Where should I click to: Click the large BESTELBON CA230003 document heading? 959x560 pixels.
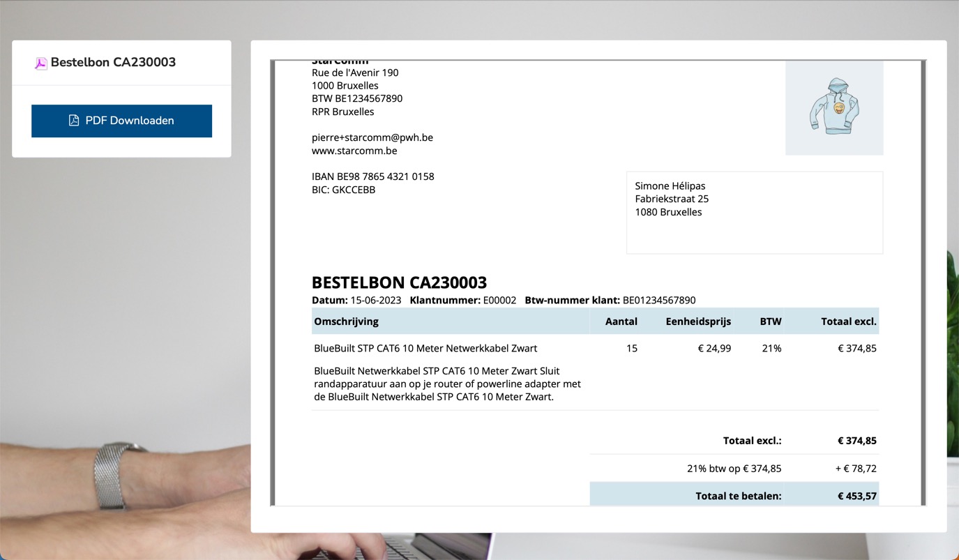coord(399,282)
